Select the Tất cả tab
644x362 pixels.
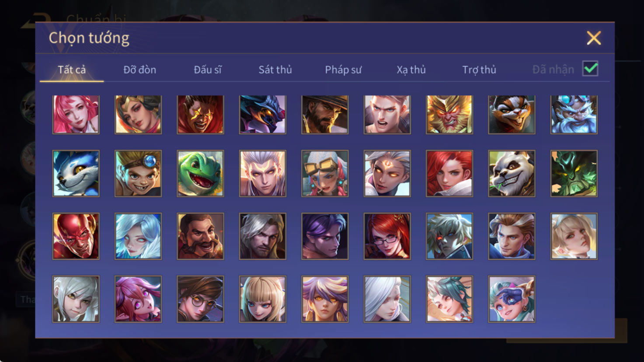click(72, 70)
